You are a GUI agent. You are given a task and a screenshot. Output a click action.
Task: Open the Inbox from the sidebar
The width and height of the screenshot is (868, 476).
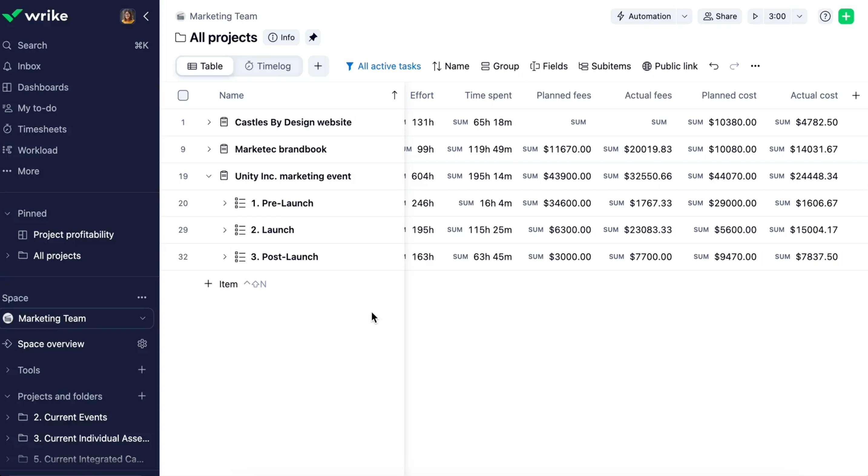pos(29,66)
